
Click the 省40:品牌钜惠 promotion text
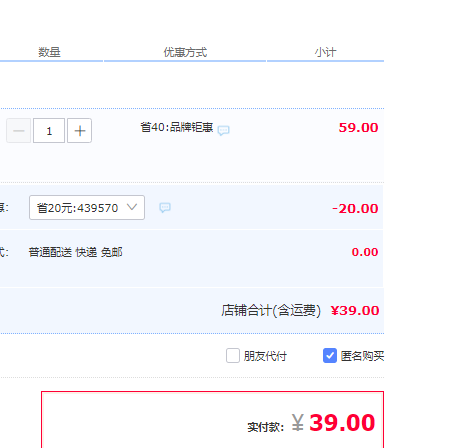click(x=177, y=127)
